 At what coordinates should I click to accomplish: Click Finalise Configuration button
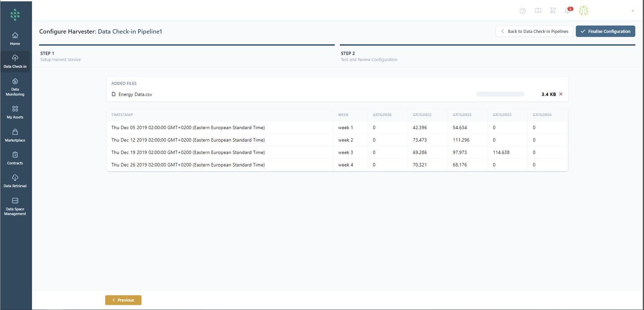coord(605,31)
